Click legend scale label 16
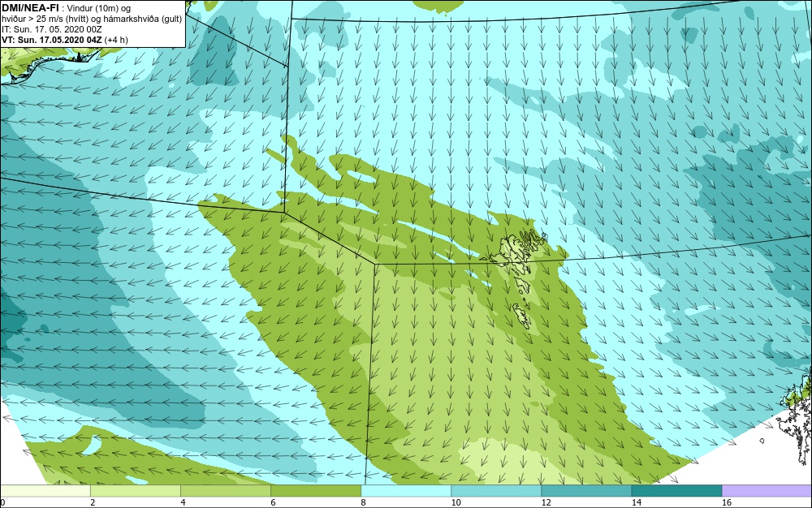 pyautogui.click(x=727, y=502)
